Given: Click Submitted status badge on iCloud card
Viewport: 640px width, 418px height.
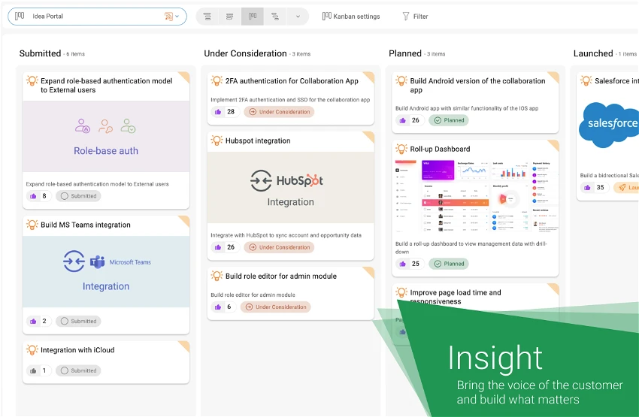Looking at the screenshot, I should point(78,371).
